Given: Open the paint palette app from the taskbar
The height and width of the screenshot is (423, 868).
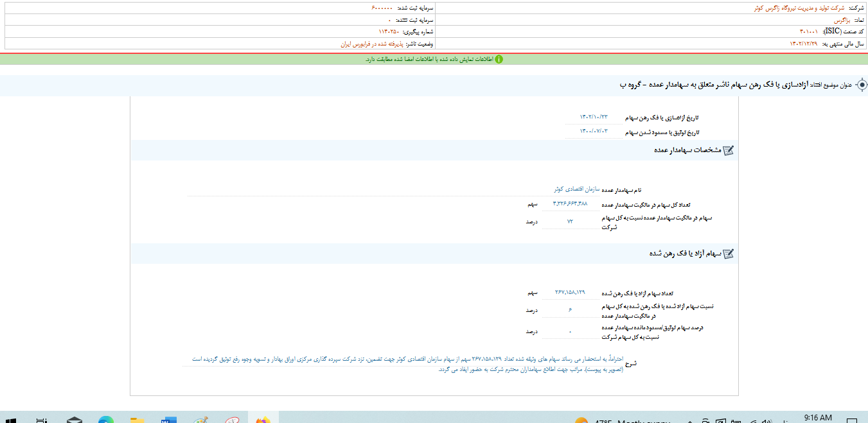Looking at the screenshot, I should (200, 419).
